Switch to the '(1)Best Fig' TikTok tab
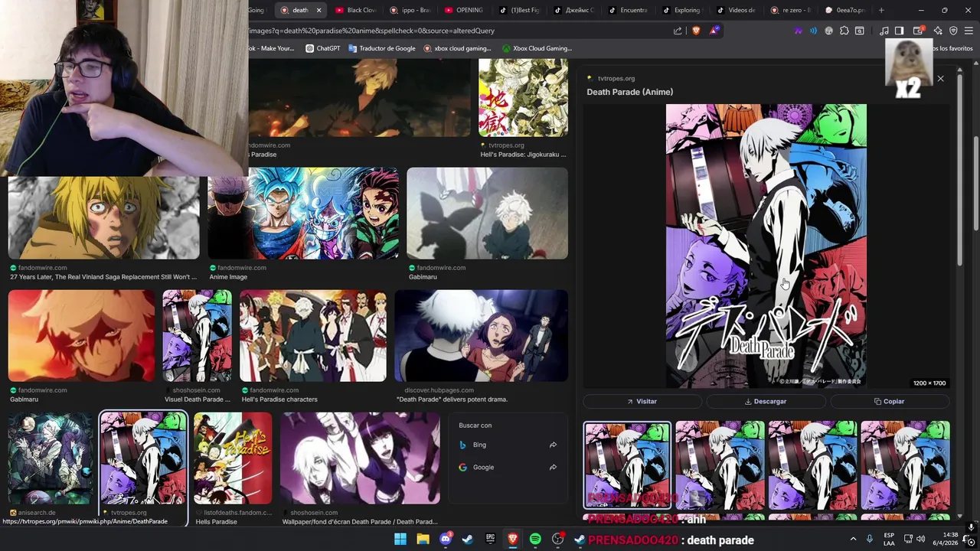980x551 pixels. click(x=519, y=10)
